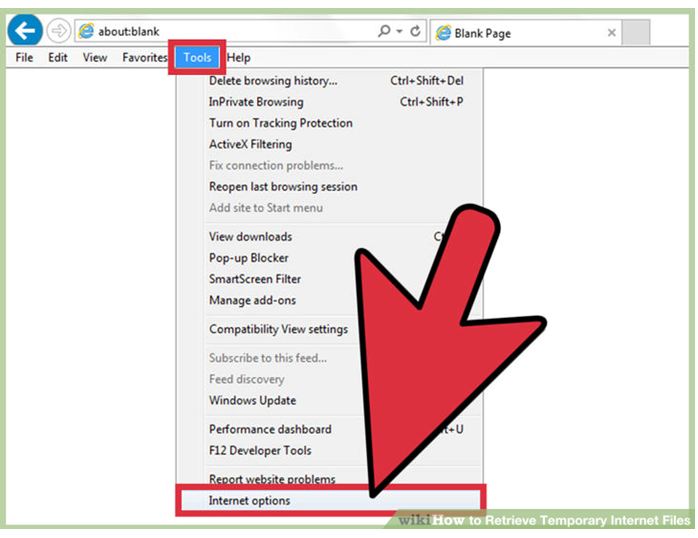The image size is (698, 538).
Task: Click the Refresh icon in address bar
Action: click(x=415, y=31)
